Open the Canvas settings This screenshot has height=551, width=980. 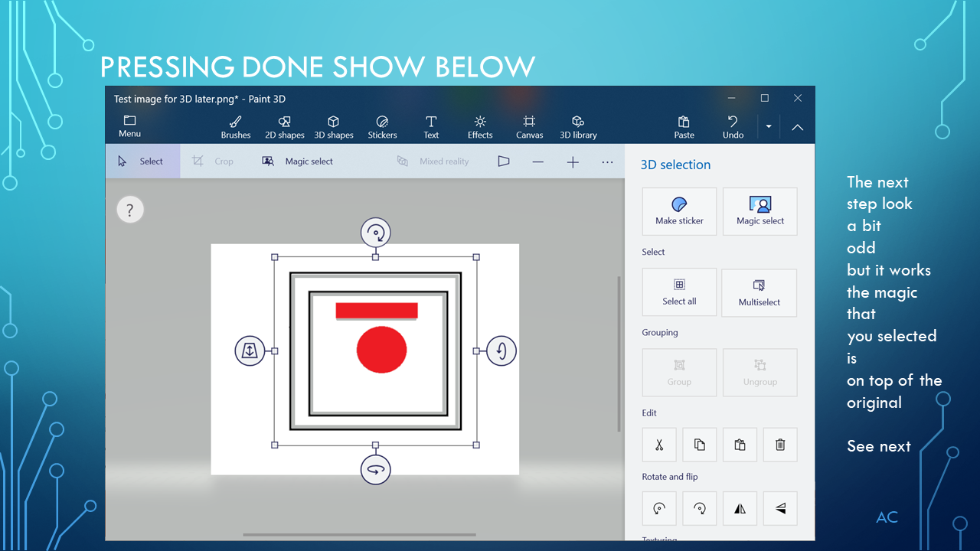(529, 126)
